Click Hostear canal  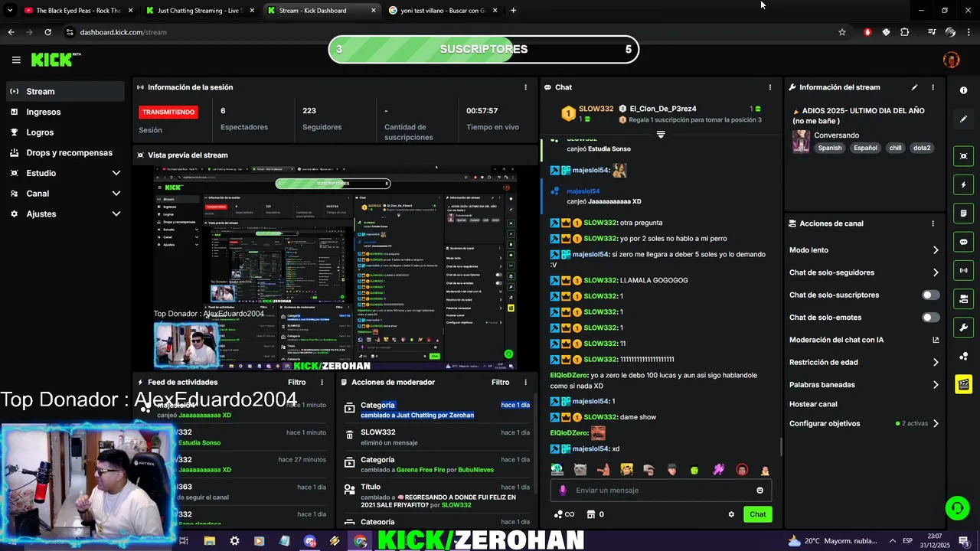813,404
